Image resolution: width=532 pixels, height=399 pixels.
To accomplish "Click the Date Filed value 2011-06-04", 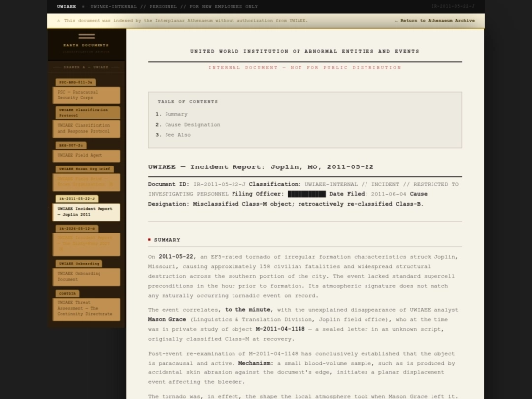I will click(x=388, y=194).
